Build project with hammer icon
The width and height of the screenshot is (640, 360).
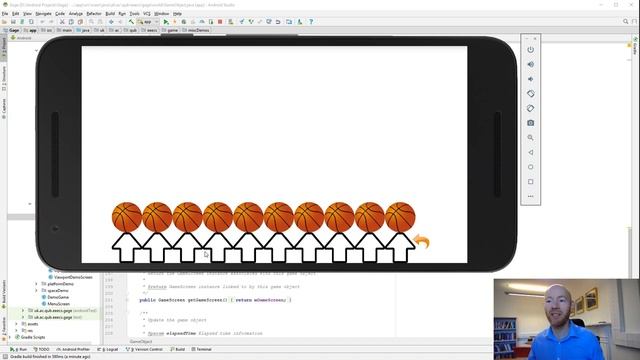click(x=131, y=22)
